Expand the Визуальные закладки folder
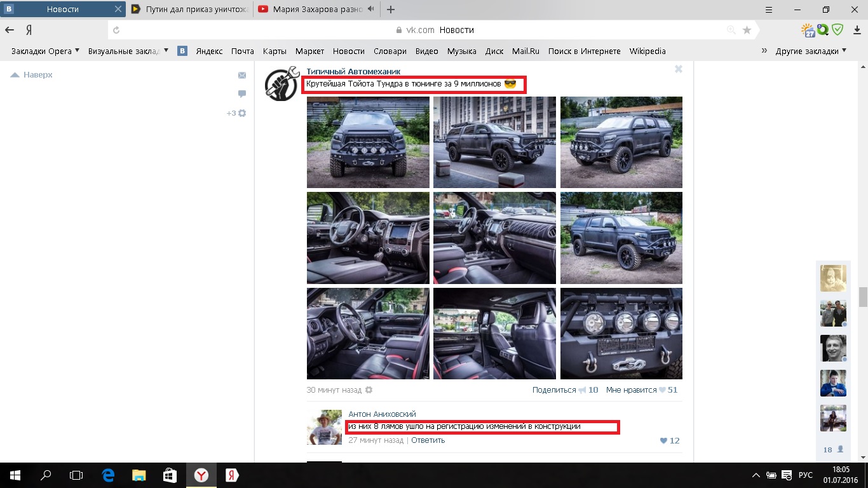 pyautogui.click(x=128, y=51)
